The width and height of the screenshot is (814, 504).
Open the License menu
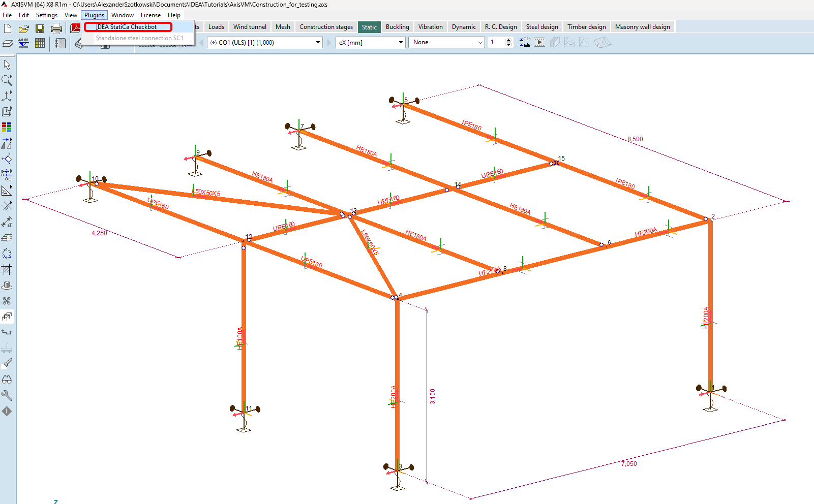[x=150, y=15]
